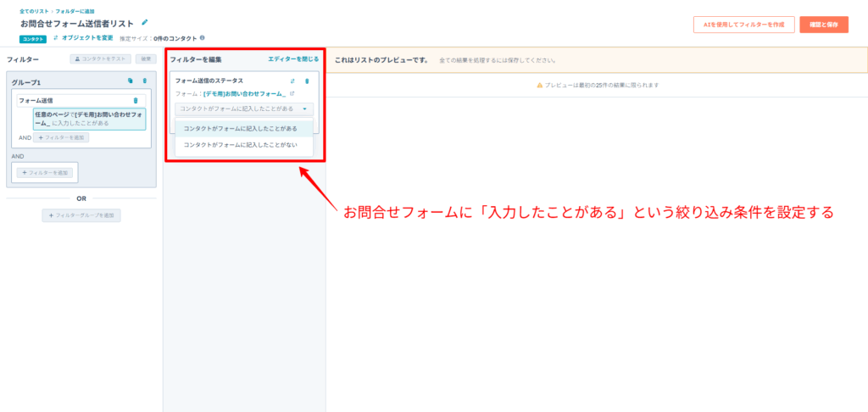Select the highlighted 任意のページで filter condition box
The height and width of the screenshot is (412, 868).
(x=89, y=119)
